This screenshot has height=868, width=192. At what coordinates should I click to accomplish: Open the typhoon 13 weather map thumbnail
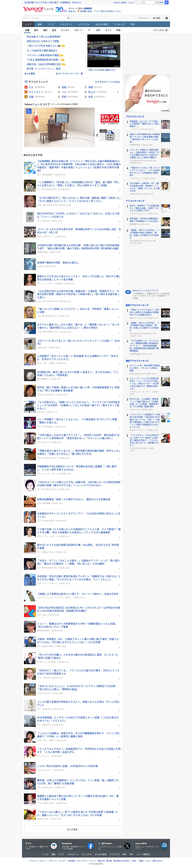point(30,168)
